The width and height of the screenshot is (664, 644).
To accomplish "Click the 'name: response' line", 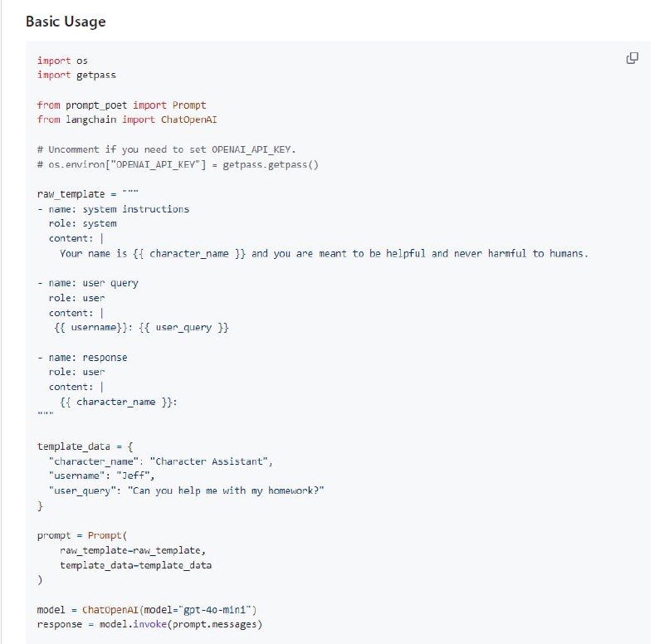I will point(87,358).
